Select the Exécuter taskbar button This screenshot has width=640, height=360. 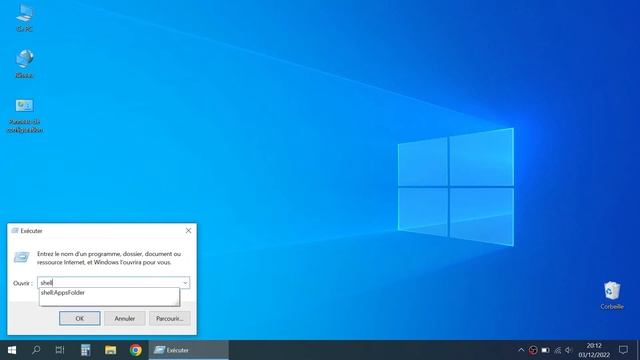(189, 350)
